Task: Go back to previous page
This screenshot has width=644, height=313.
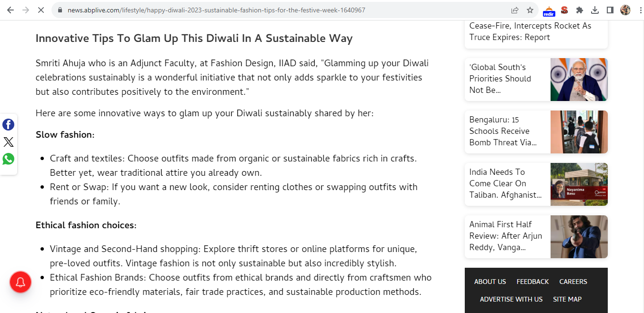Action: (x=10, y=10)
